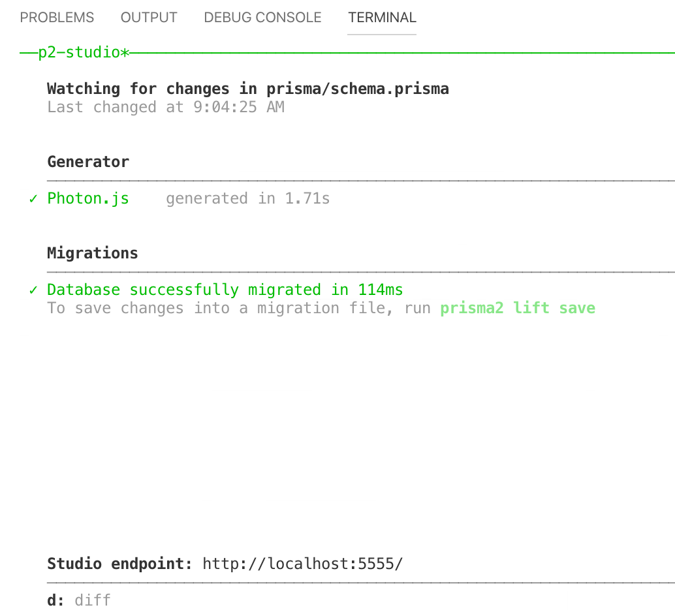Open the DEBUG CONSOLE tab
Viewport: 675px width, 616px height.
click(262, 18)
